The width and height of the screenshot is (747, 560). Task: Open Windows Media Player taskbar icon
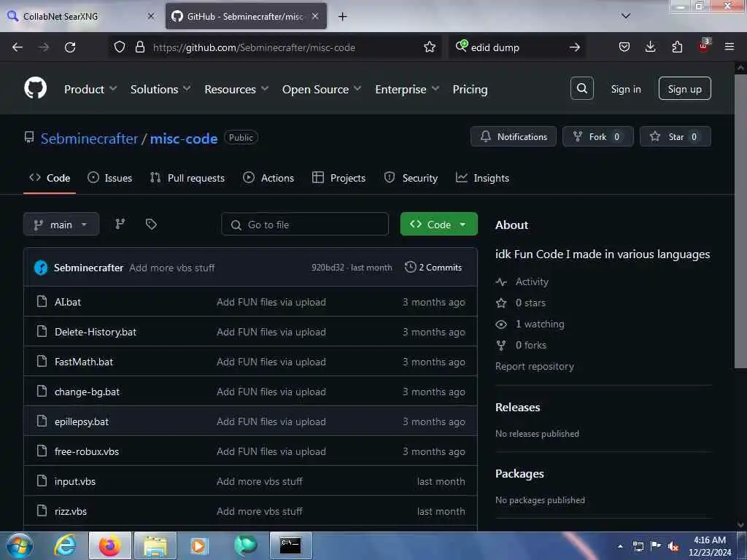pyautogui.click(x=198, y=545)
